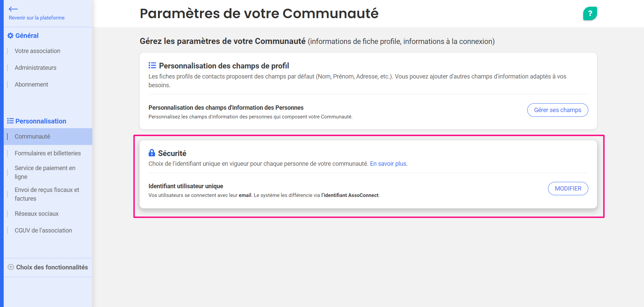
Task: Go to Envoi de reçus fiscaux et factures
Action: (47, 194)
